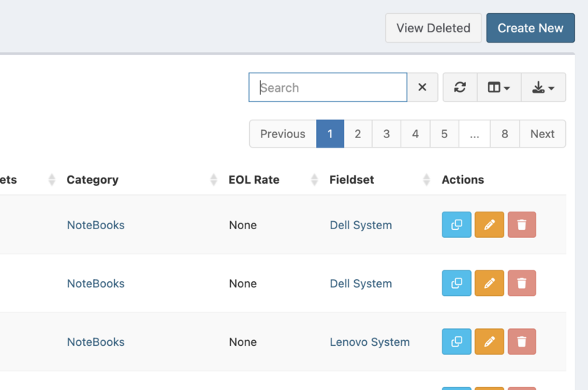Focus the Search input field
Image resolution: width=588 pixels, height=390 pixels.
click(x=328, y=87)
